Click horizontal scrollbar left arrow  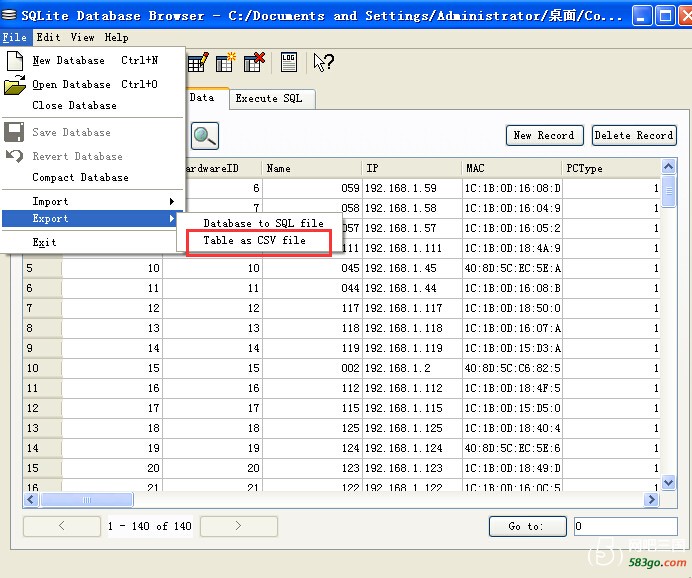pyautogui.click(x=30, y=499)
